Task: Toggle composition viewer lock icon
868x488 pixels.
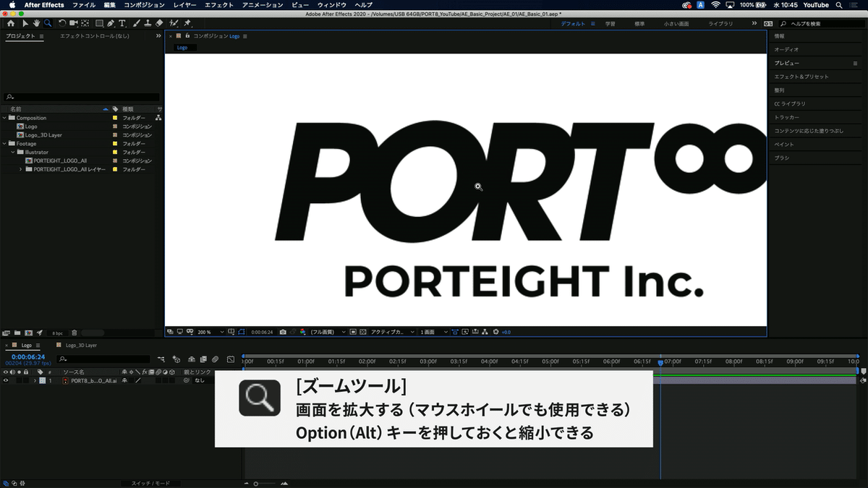Action: click(x=187, y=35)
